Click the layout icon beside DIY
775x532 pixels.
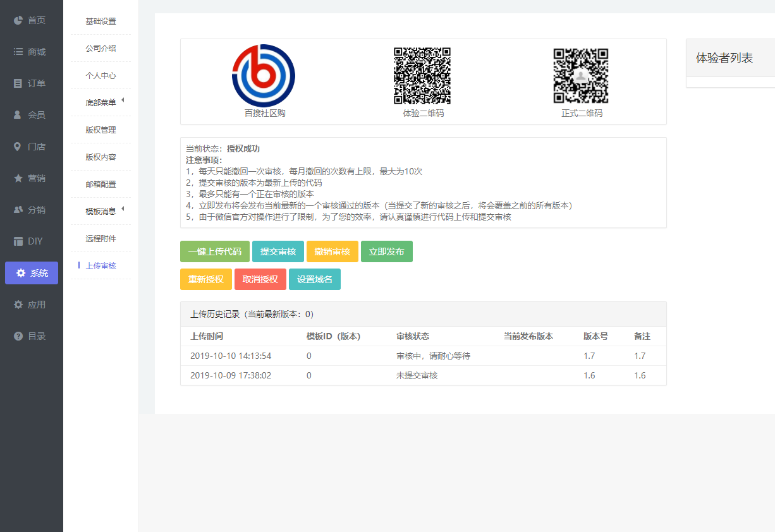click(x=18, y=241)
